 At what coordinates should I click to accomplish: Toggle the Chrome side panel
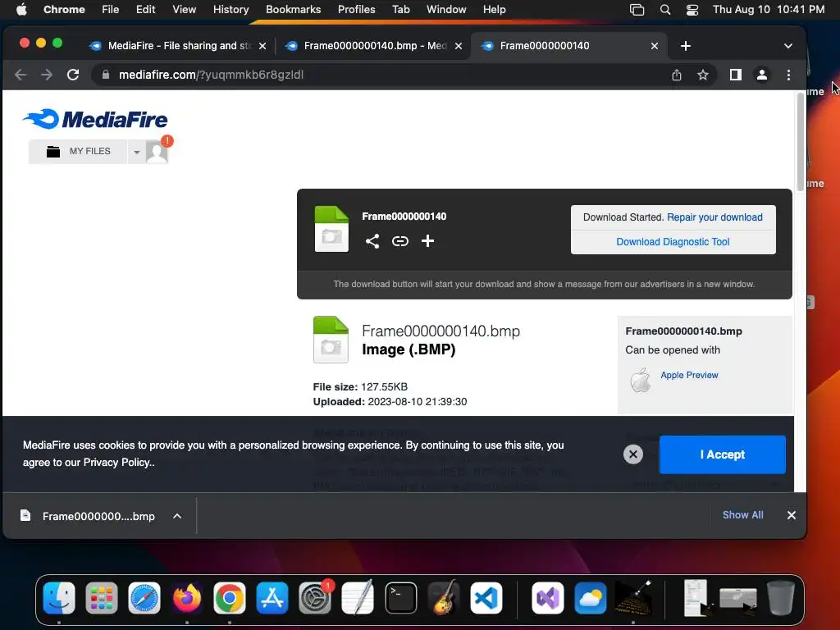(736, 75)
